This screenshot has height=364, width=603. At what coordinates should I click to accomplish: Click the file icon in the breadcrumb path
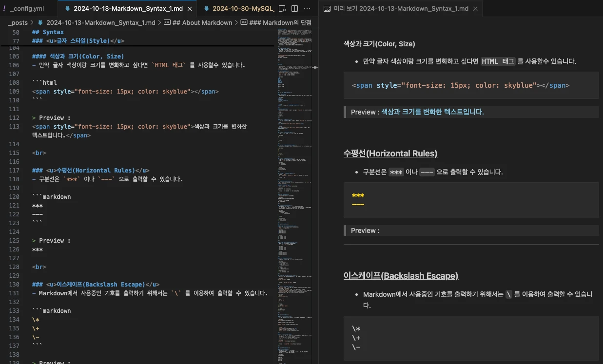(40, 22)
